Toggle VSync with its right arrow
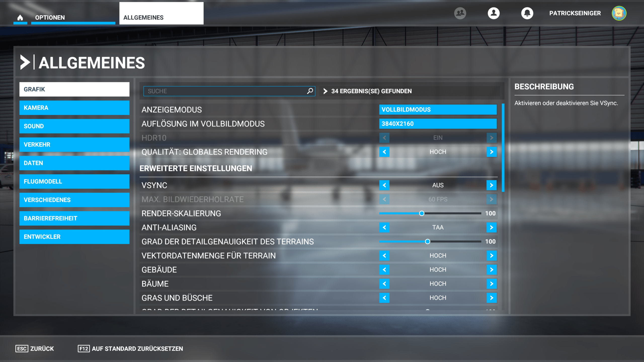Viewport: 644px width, 362px height. 492,185
